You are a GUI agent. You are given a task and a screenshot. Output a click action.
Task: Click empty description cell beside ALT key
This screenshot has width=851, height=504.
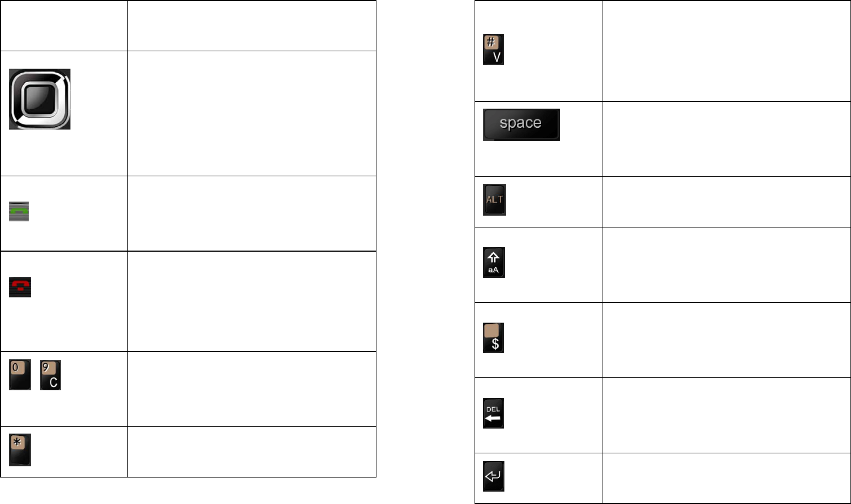point(726,202)
